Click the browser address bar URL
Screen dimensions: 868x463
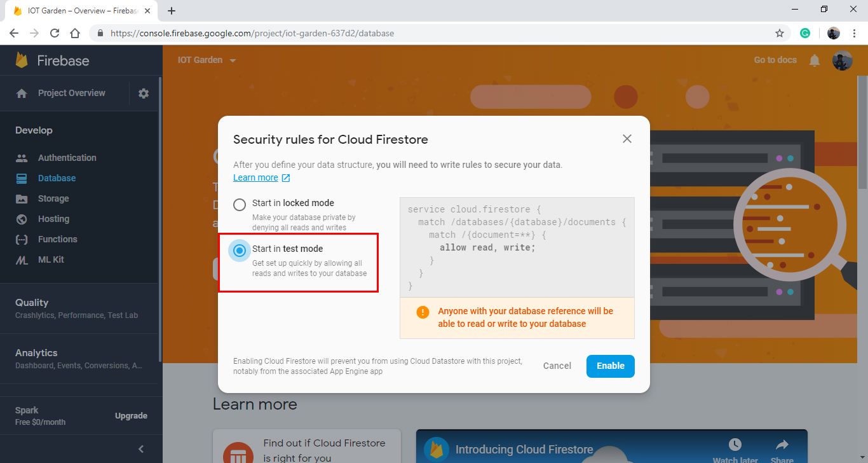tap(252, 33)
